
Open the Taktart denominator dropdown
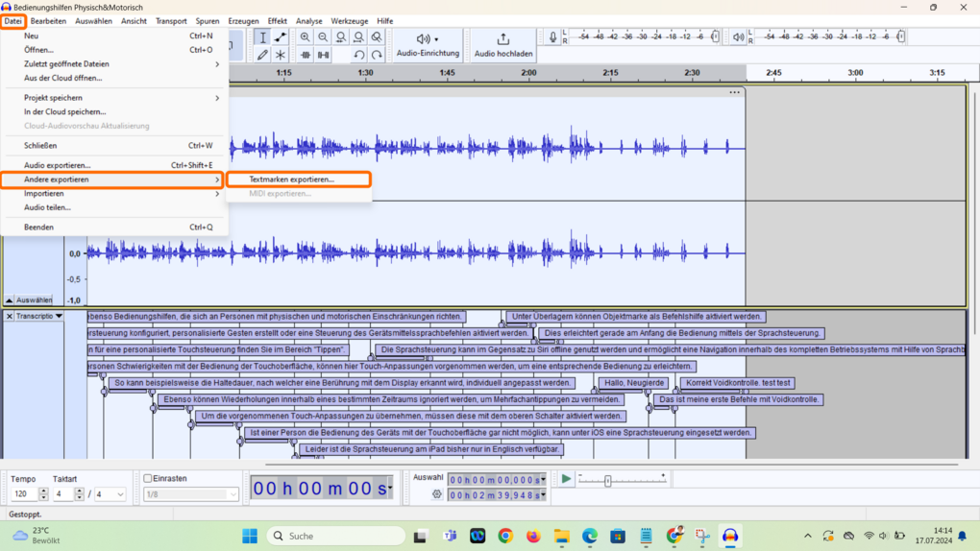tap(110, 494)
